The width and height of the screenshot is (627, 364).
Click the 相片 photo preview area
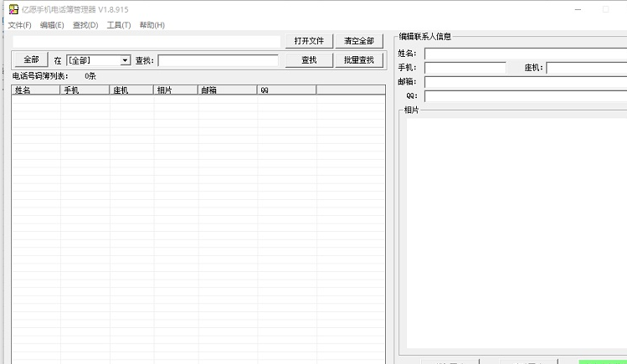tap(517, 233)
